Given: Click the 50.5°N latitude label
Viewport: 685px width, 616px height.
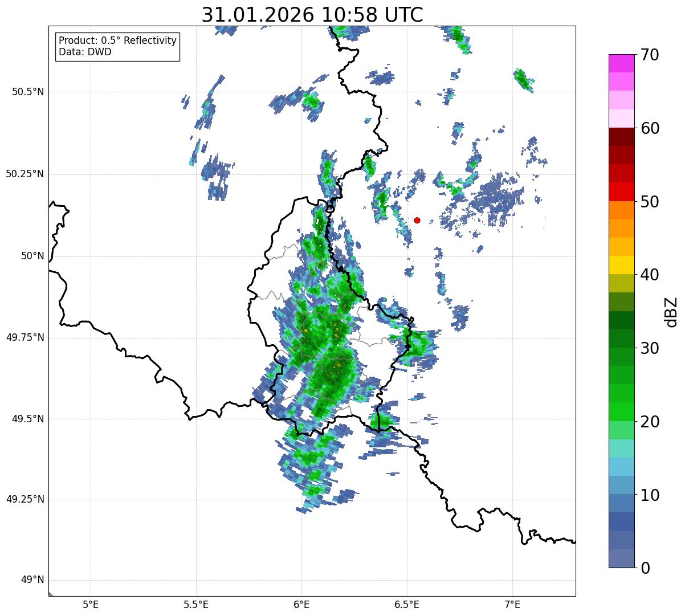Looking at the screenshot, I should tap(28, 92).
